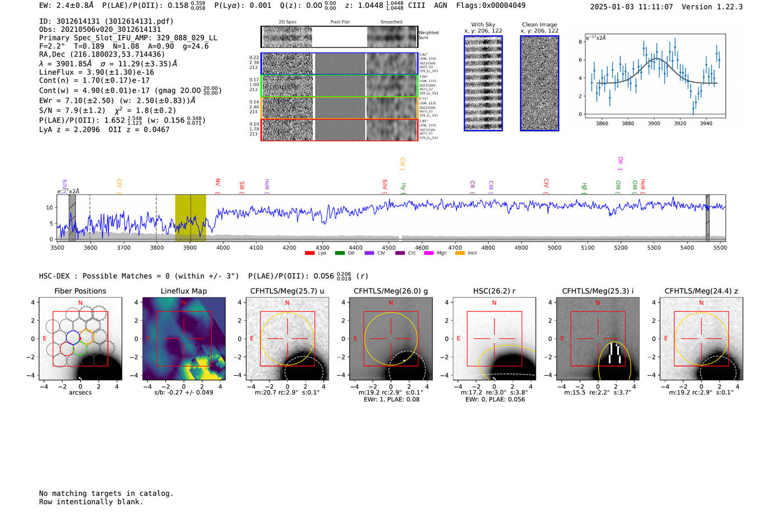Select the Weighted Sum 2D spectrum row
This screenshot has width=782, height=532.
pos(340,37)
